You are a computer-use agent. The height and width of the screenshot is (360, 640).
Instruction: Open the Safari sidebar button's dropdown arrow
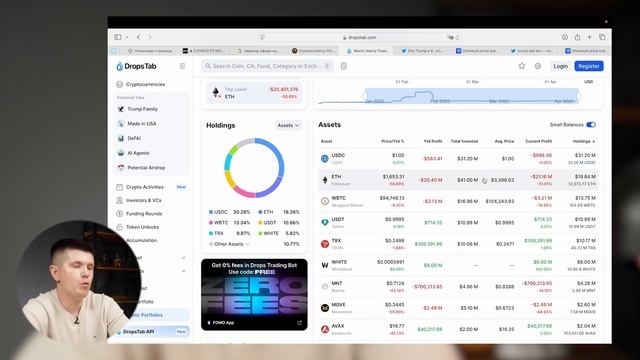(127, 37)
